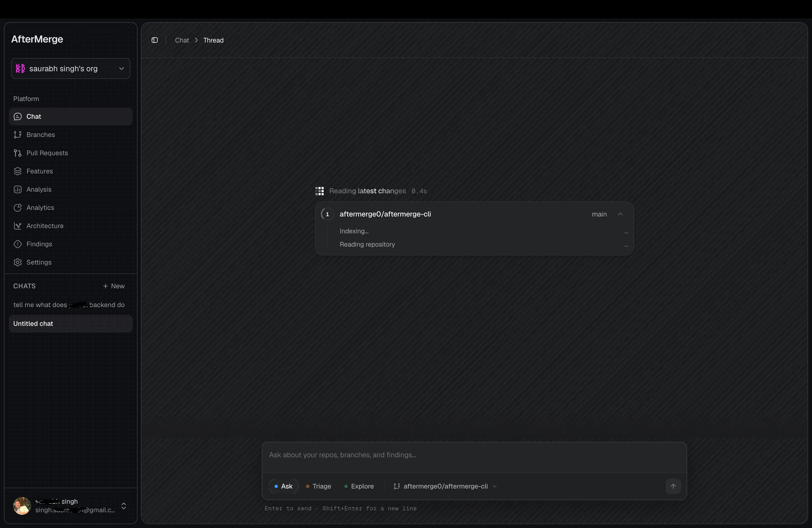Click the pink org avatar icon

tap(20, 68)
